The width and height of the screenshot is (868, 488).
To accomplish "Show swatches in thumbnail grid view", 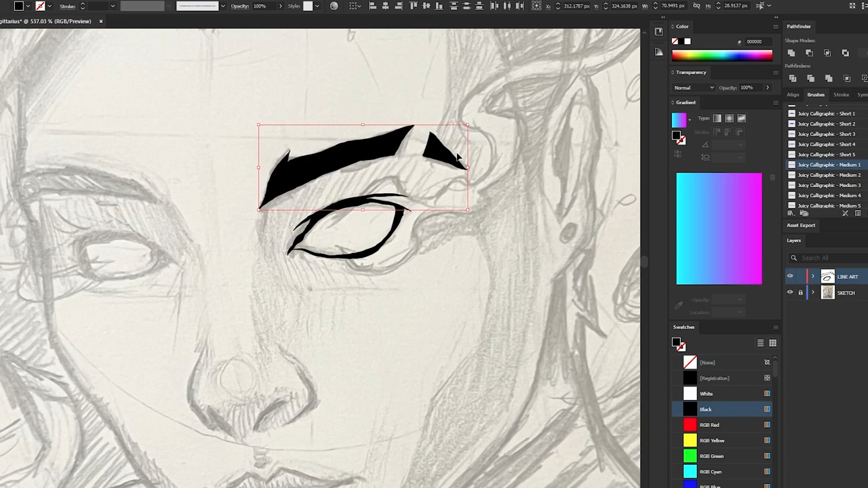I will (x=772, y=344).
